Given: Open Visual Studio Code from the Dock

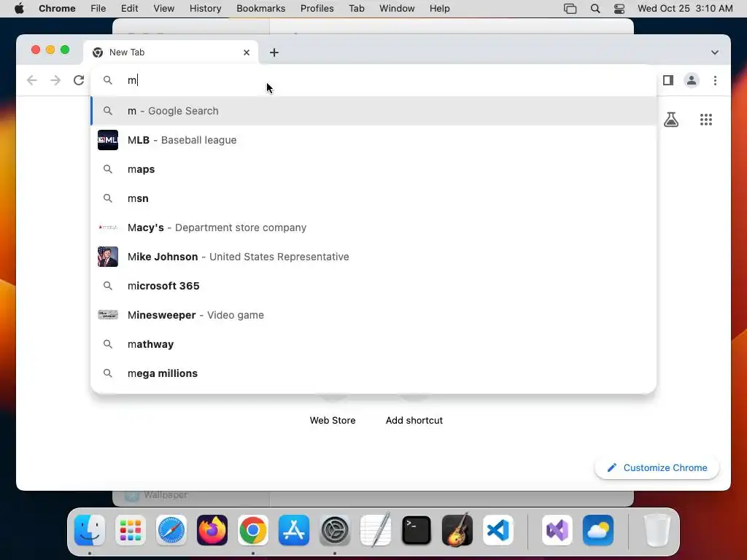Looking at the screenshot, I should [498, 530].
